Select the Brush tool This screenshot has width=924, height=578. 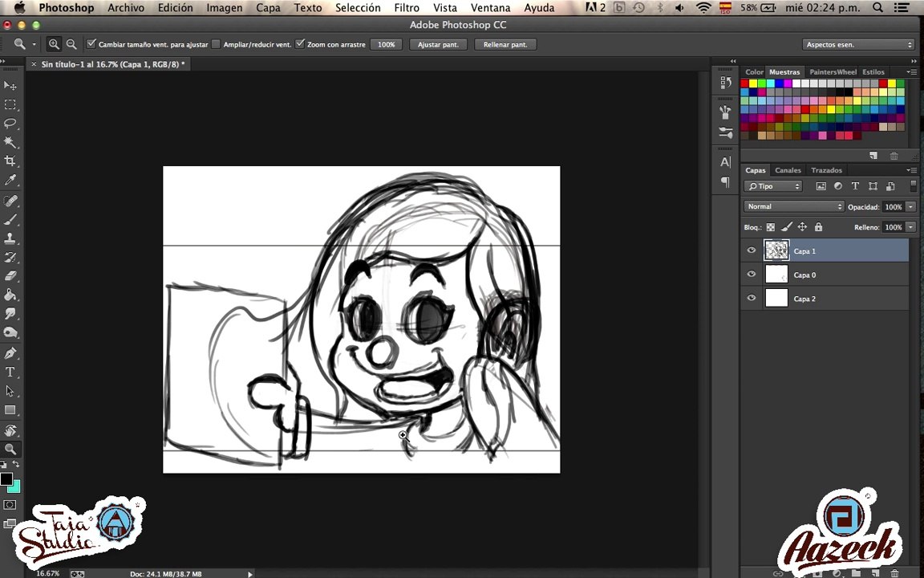point(10,219)
